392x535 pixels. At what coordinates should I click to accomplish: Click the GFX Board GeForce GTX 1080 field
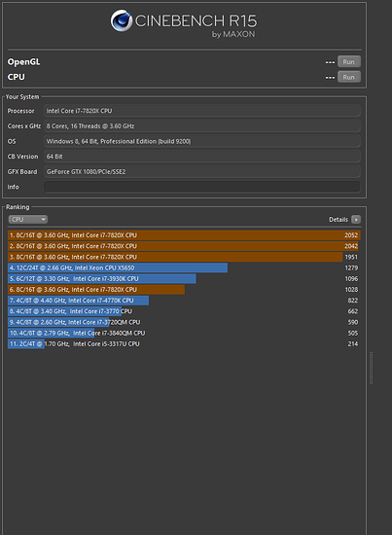pyautogui.click(x=202, y=171)
